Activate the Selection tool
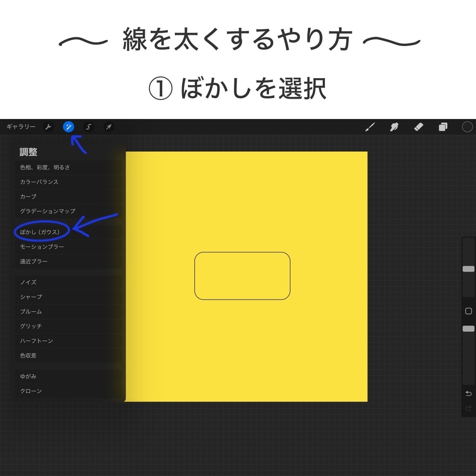This screenshot has width=476, height=476. click(x=88, y=126)
